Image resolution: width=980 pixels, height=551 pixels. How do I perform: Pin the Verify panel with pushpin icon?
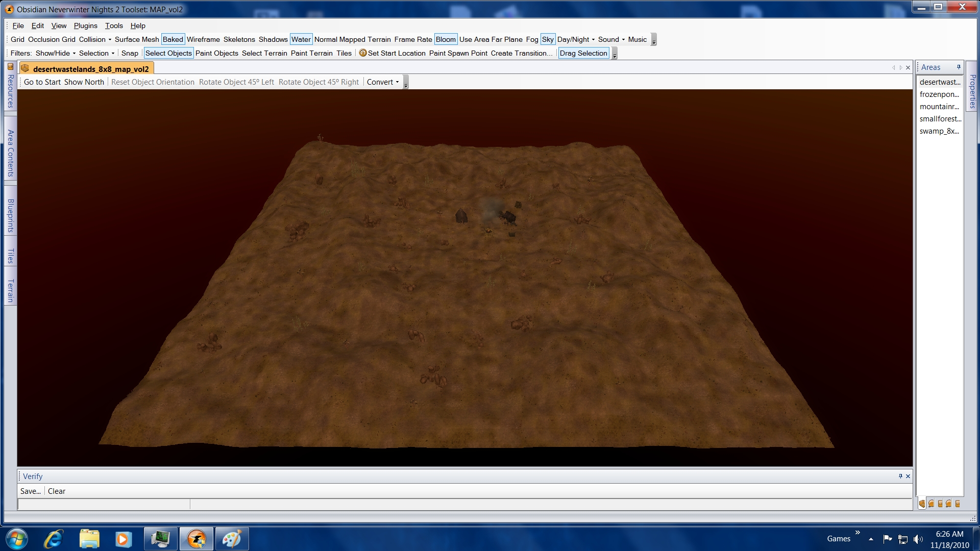[x=900, y=476]
